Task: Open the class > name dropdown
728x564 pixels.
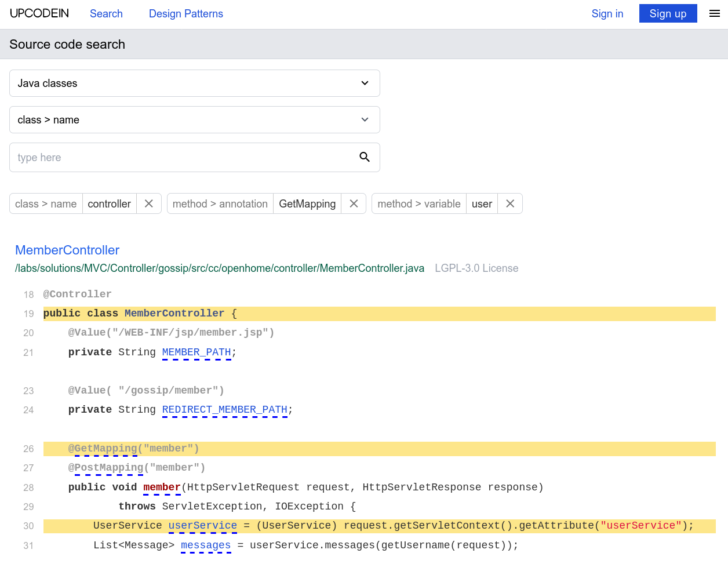Action: (x=194, y=120)
